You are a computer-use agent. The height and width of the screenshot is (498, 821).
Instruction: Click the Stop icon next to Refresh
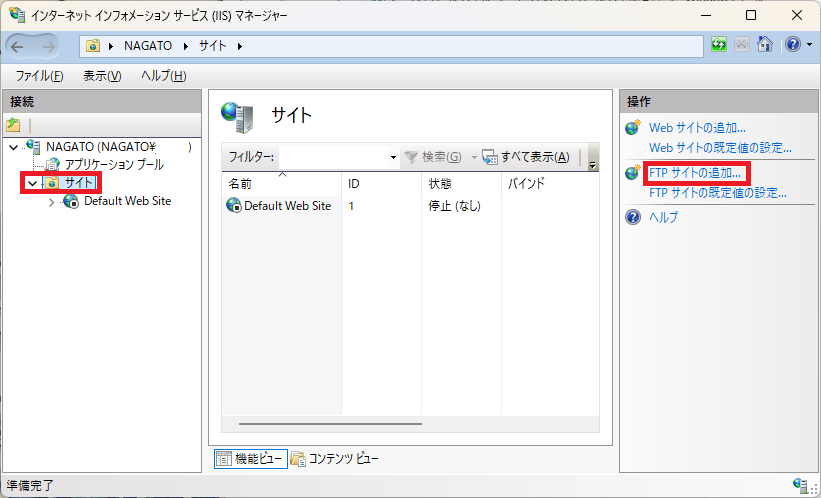[741, 45]
